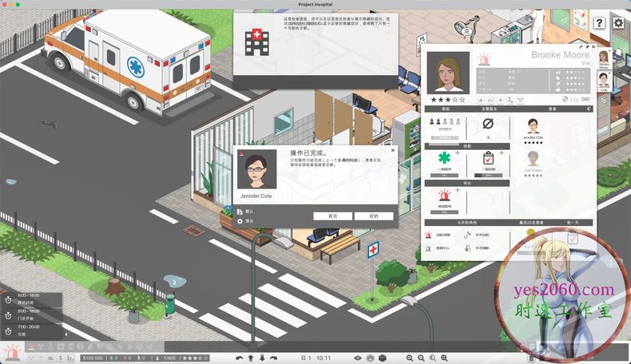The height and width of the screenshot is (364, 631).
Task: Click the green asterisk skill icon
Action: click(x=444, y=158)
